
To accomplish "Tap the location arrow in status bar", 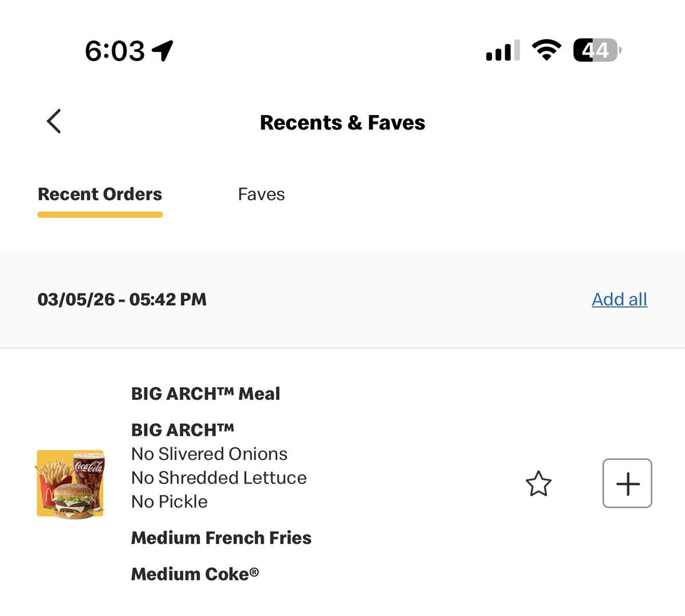I will [163, 51].
